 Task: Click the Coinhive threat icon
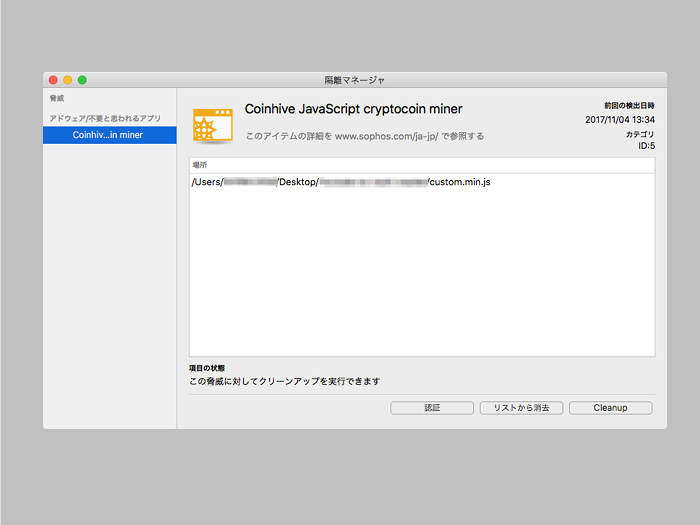(212, 126)
